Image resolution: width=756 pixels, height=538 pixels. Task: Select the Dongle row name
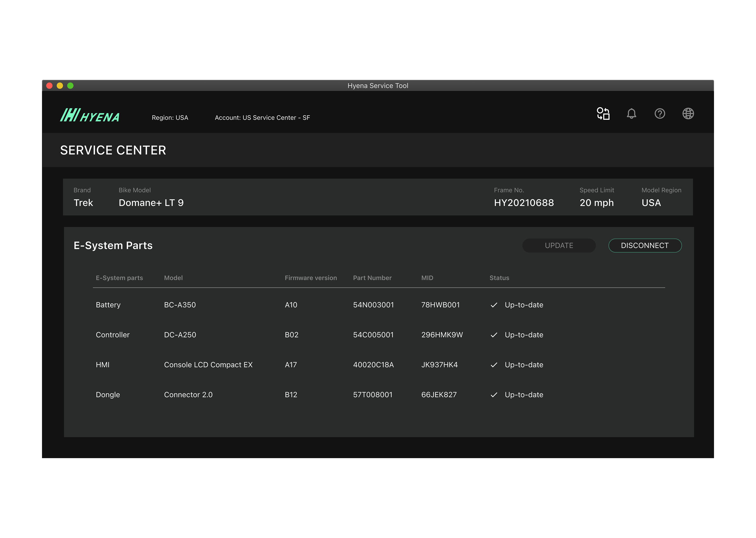(108, 395)
